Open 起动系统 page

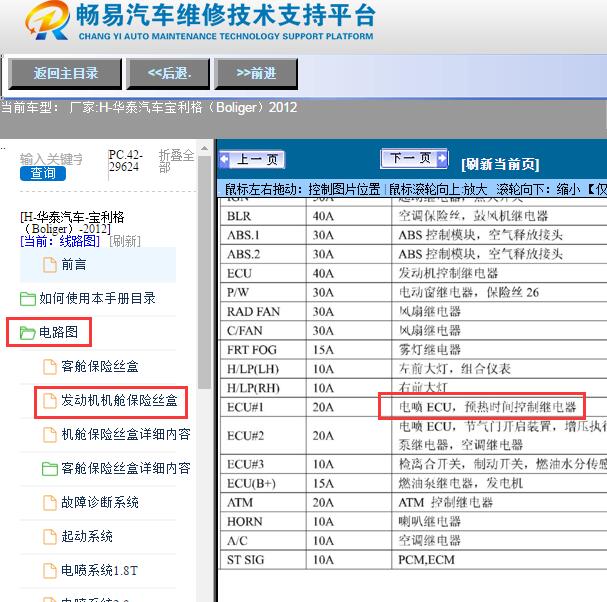click(87, 537)
